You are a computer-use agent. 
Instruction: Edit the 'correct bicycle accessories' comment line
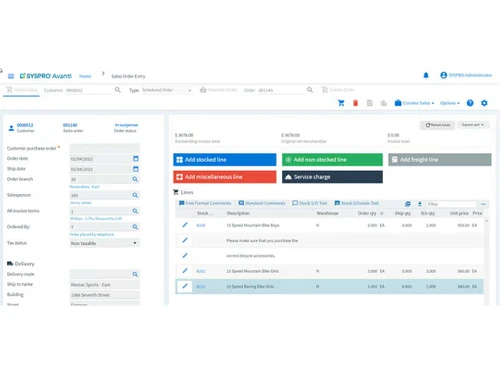coord(185,256)
